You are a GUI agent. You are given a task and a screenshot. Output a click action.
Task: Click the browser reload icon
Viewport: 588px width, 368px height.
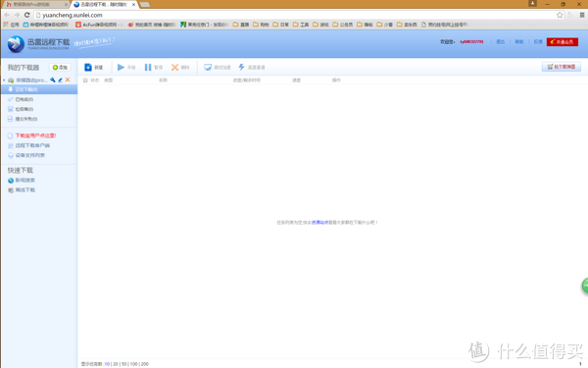tap(27, 15)
